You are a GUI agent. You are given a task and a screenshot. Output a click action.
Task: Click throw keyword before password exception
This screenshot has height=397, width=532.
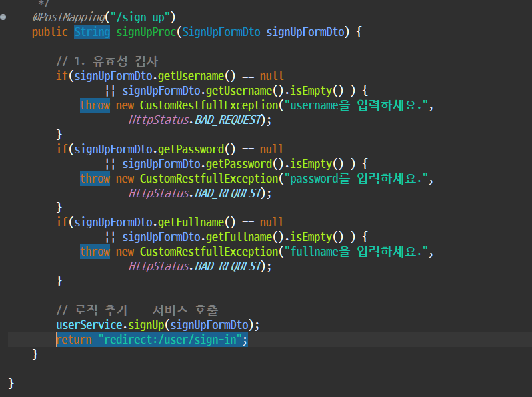point(95,179)
